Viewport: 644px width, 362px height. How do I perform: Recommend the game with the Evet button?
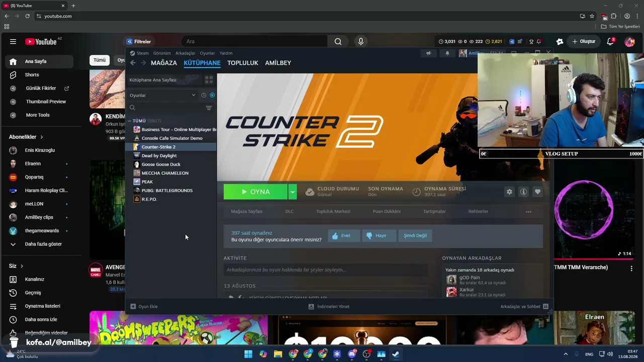tap(344, 235)
